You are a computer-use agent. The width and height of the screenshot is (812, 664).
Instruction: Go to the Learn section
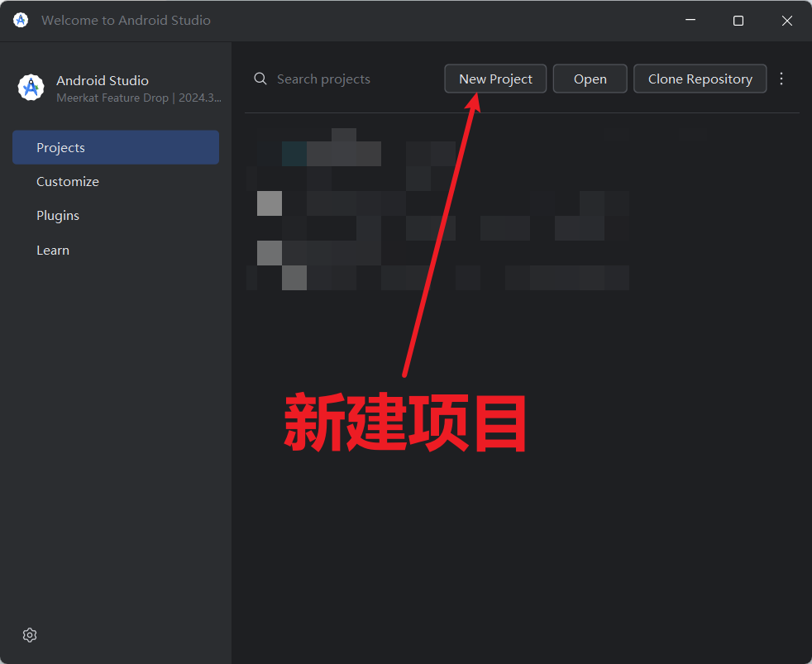pos(53,251)
